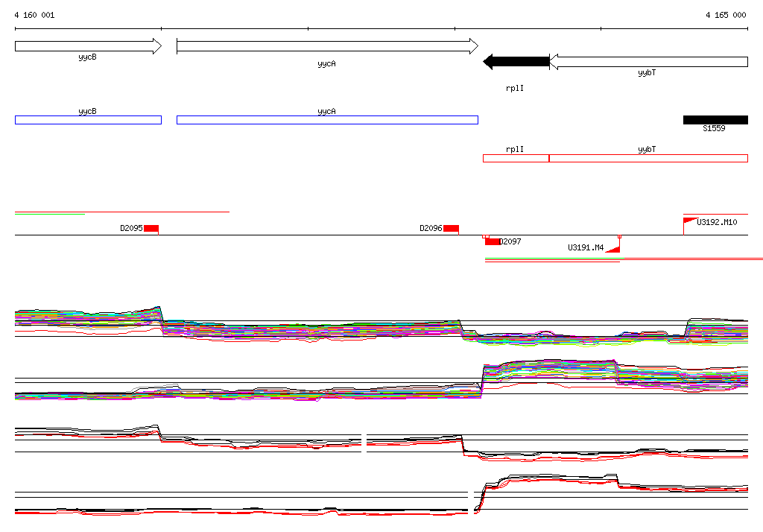
Task: Click the yybT label under white arrow
Action: [647, 72]
